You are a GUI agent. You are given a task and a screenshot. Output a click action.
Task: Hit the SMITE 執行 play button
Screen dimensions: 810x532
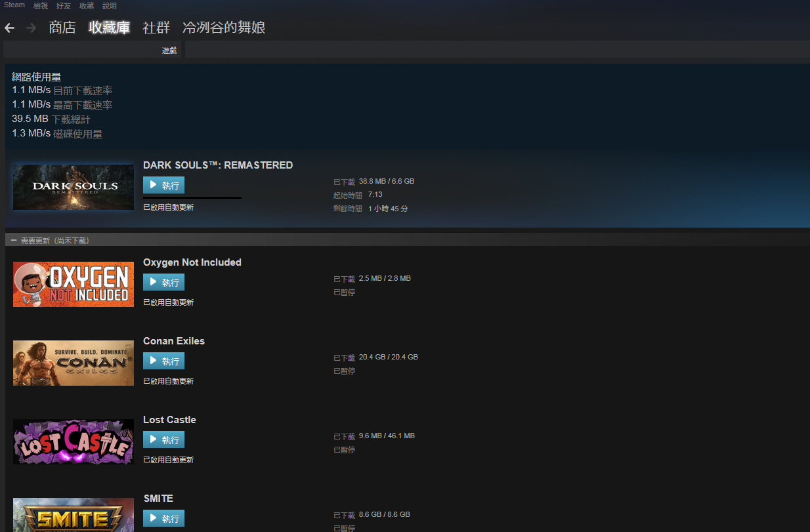163,518
